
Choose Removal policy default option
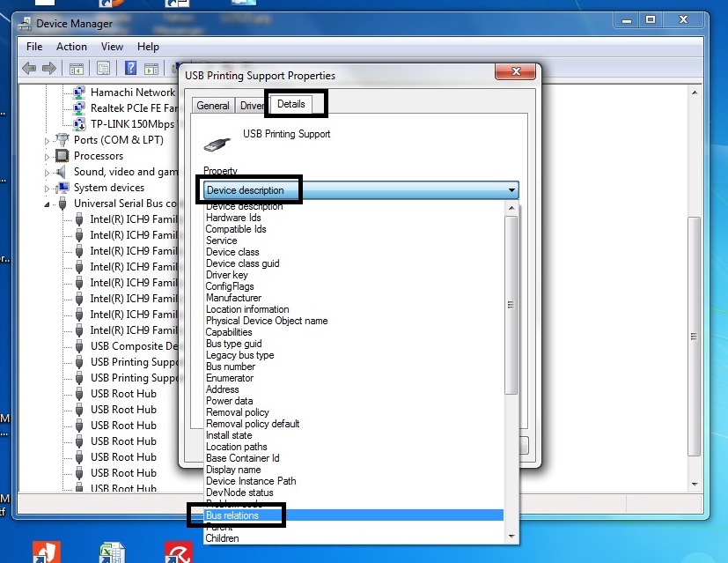pos(354,424)
